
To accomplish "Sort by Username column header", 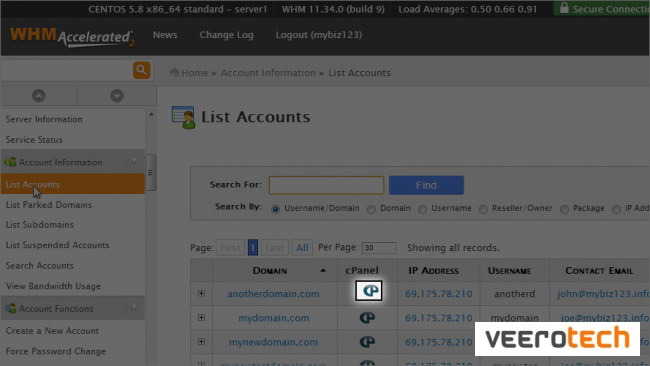I will [509, 271].
